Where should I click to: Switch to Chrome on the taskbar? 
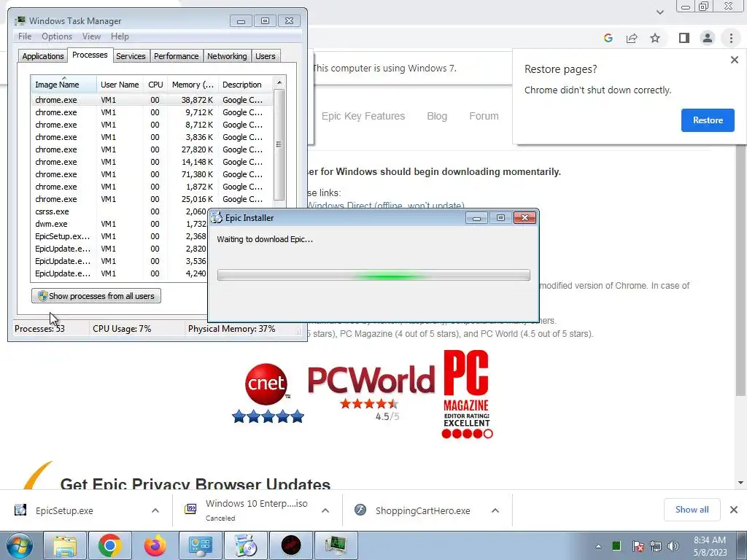(x=110, y=545)
